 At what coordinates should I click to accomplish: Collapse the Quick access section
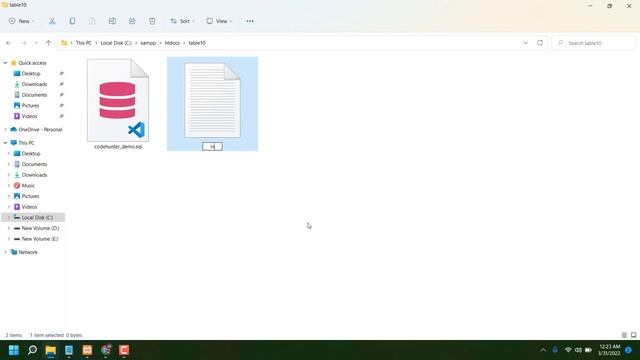(5, 63)
